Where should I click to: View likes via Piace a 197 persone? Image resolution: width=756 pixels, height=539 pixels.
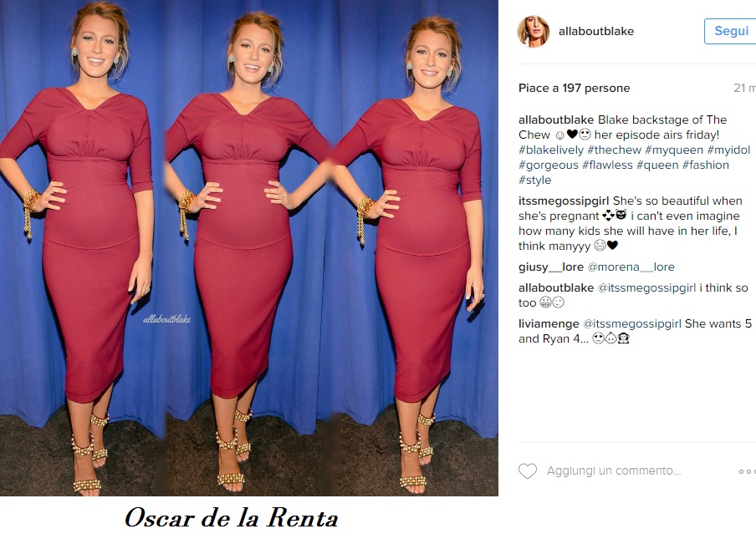(575, 88)
